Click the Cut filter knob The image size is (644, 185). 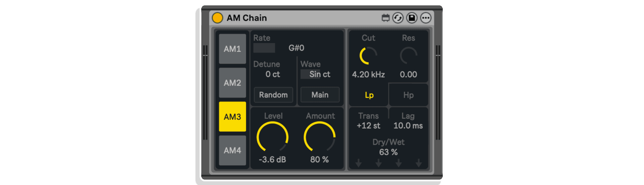(x=368, y=56)
